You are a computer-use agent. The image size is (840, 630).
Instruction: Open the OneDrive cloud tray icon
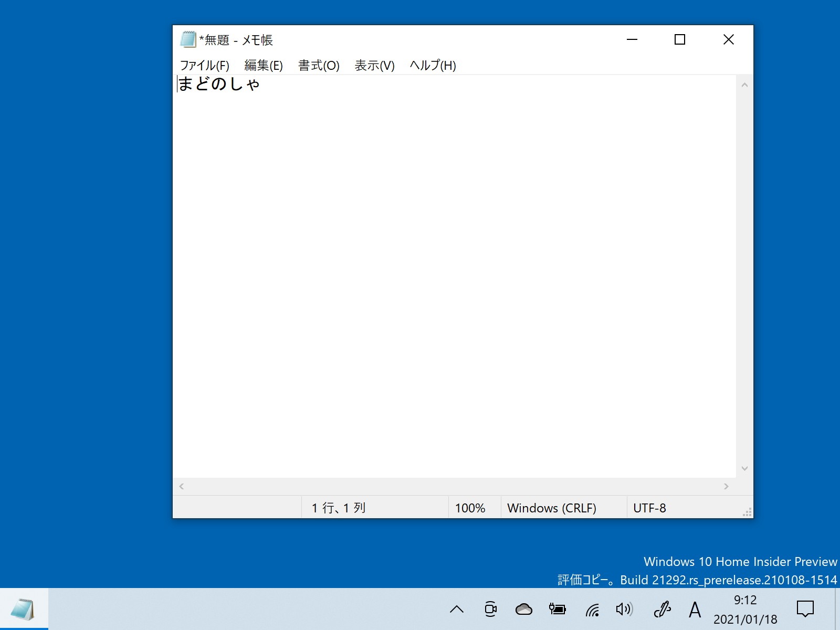(524, 609)
